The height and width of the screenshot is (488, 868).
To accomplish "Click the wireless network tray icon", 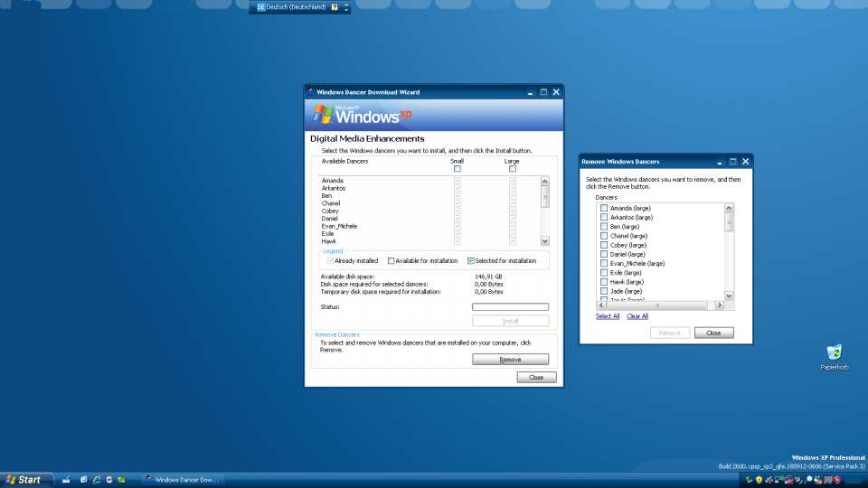I will (778, 480).
